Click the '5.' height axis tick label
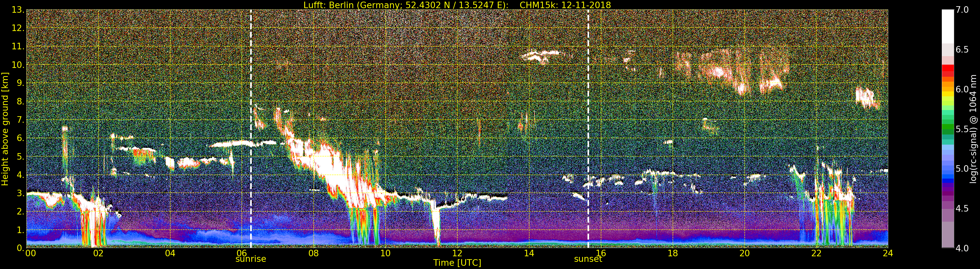 [21, 156]
